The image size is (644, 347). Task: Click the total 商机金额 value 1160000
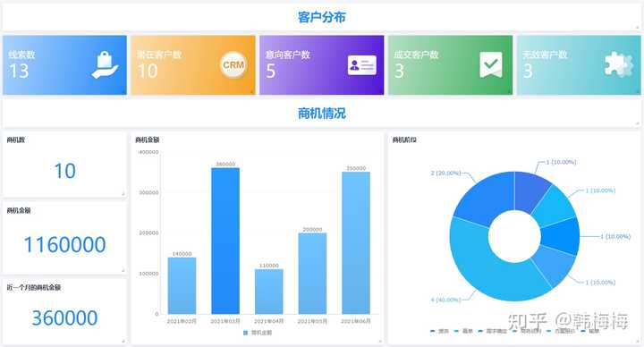point(65,245)
